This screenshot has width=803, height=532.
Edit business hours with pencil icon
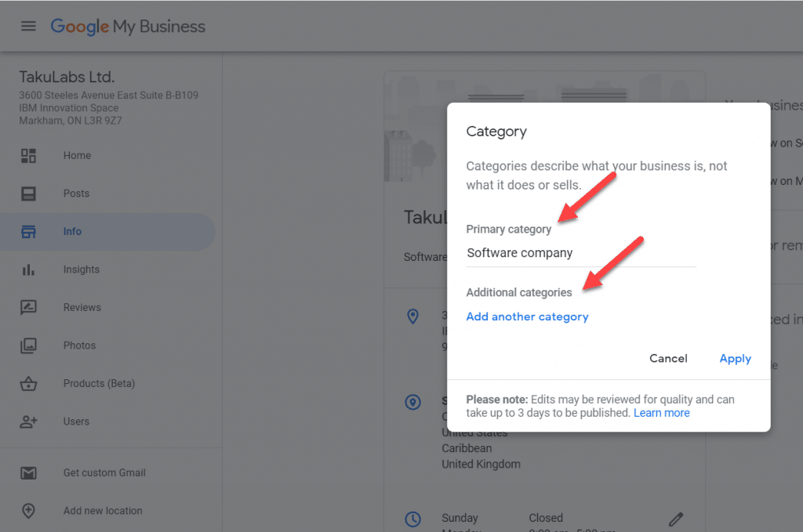[676, 519]
